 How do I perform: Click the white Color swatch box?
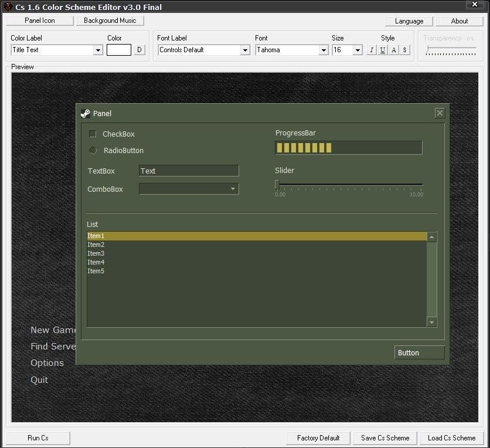click(119, 50)
